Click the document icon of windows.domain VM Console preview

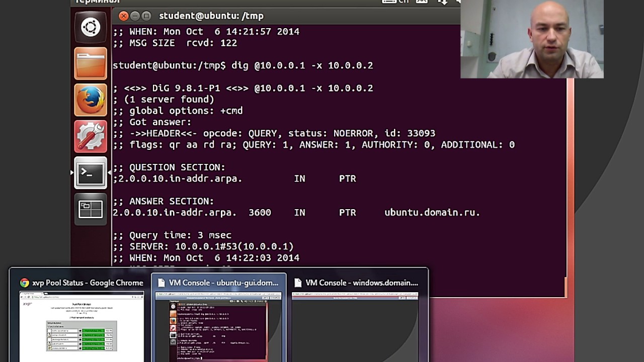(298, 283)
